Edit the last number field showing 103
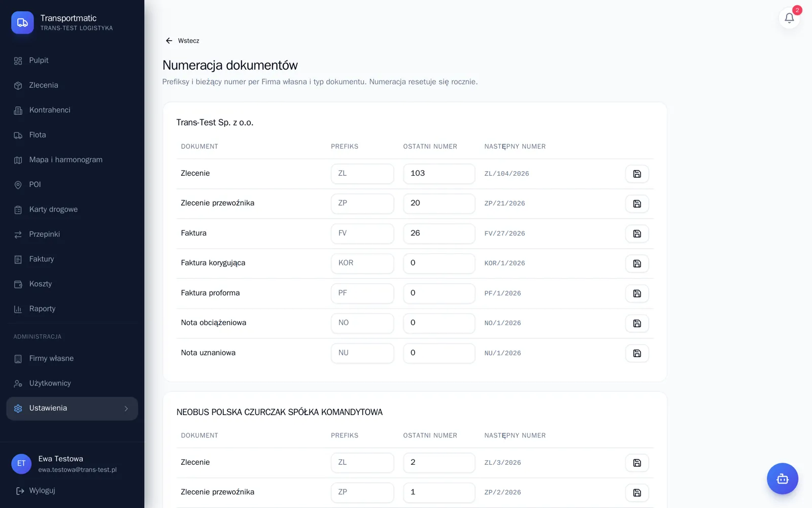Viewport: 812px width, 508px height. [439, 174]
